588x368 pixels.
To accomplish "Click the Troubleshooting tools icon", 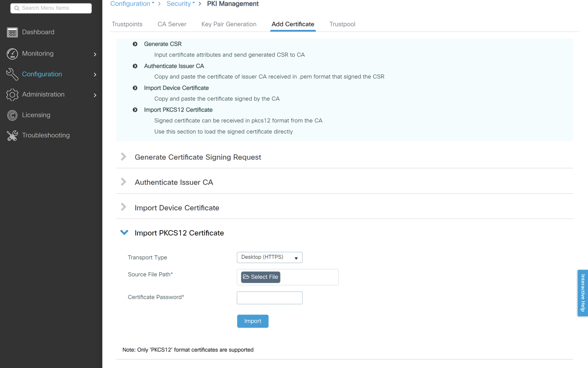I will pos(12,135).
